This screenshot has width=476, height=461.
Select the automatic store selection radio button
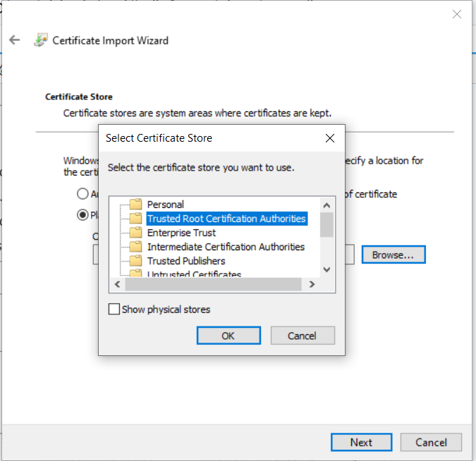(x=83, y=194)
